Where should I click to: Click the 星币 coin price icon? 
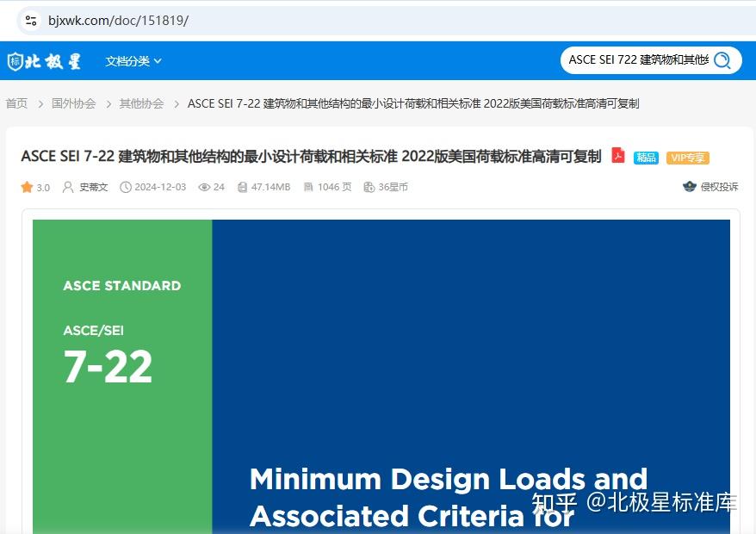tap(369, 187)
